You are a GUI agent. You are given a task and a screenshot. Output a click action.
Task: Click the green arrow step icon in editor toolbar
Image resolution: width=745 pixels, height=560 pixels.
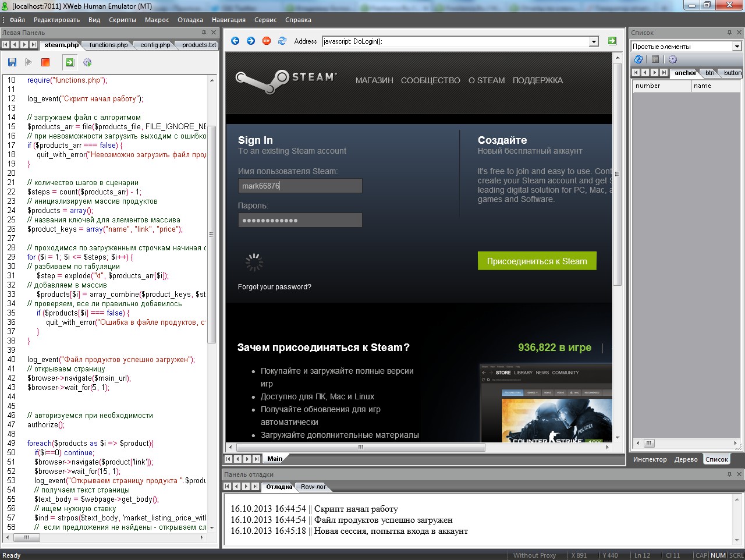(x=70, y=62)
